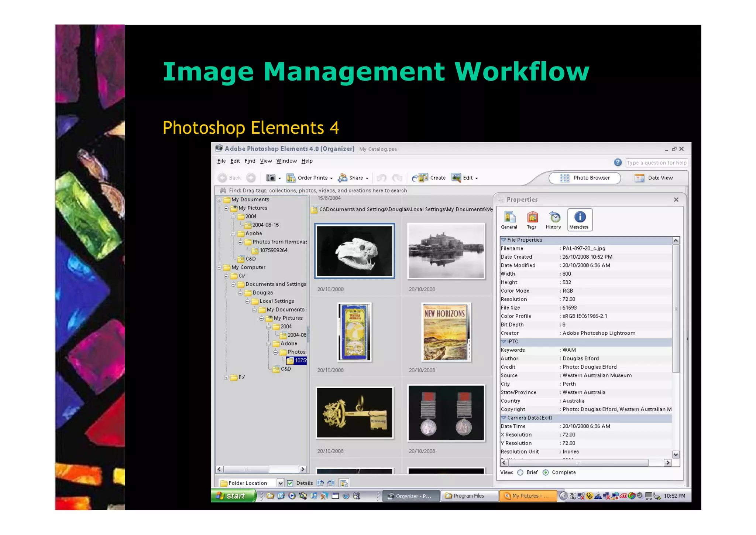Click the Back navigation arrow
756x535 pixels.
222,178
